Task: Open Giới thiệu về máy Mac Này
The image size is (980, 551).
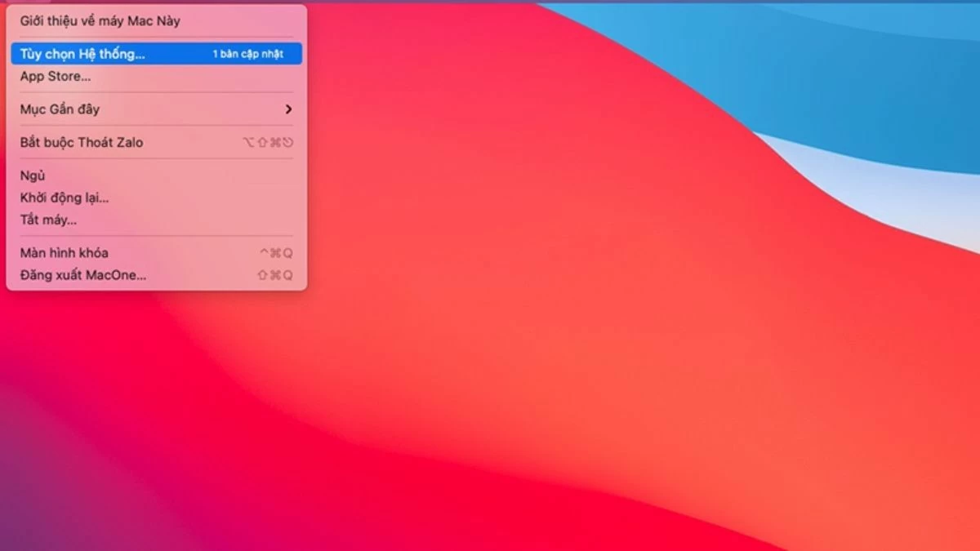Action: coord(100,21)
